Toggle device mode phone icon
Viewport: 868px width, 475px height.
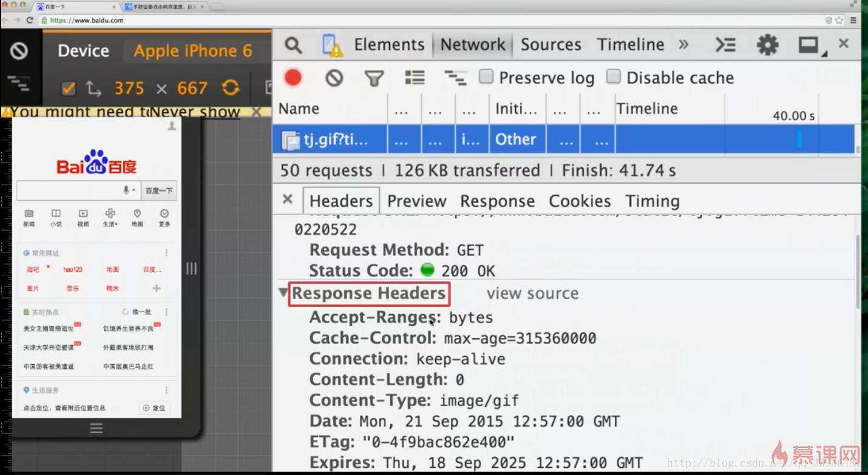(x=331, y=45)
